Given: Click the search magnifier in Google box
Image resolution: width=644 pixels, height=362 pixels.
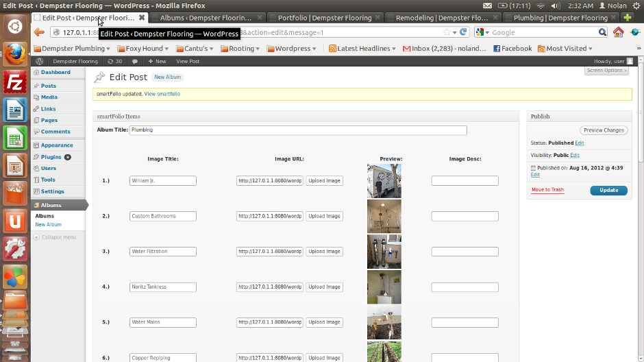Looking at the screenshot, I should [602, 32].
